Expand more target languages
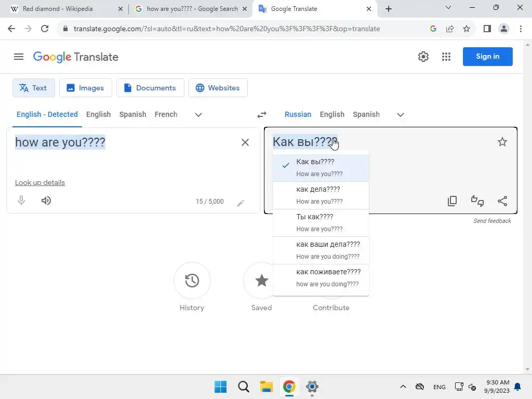The width and height of the screenshot is (532, 399). coord(401,115)
